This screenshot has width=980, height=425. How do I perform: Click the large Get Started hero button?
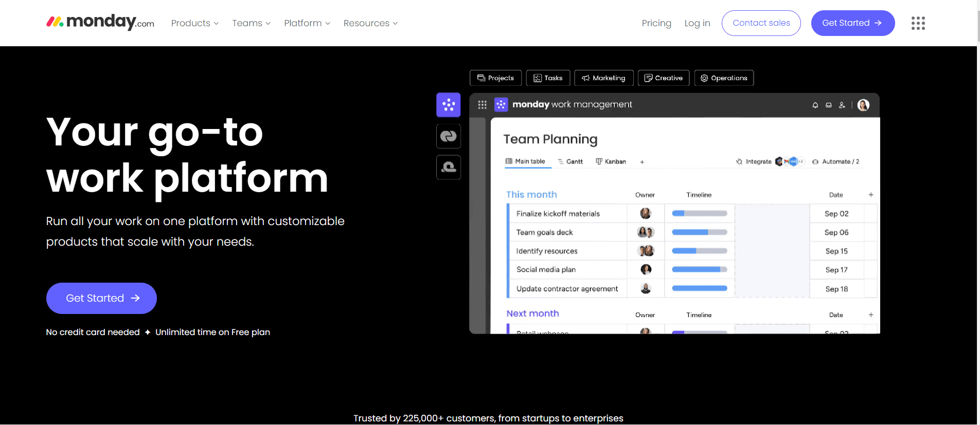coord(101,298)
